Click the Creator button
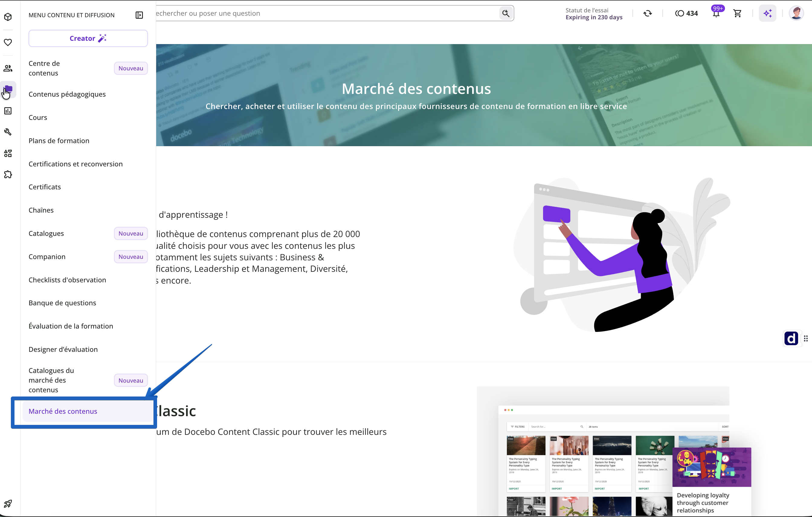The width and height of the screenshot is (812, 517). coord(88,38)
